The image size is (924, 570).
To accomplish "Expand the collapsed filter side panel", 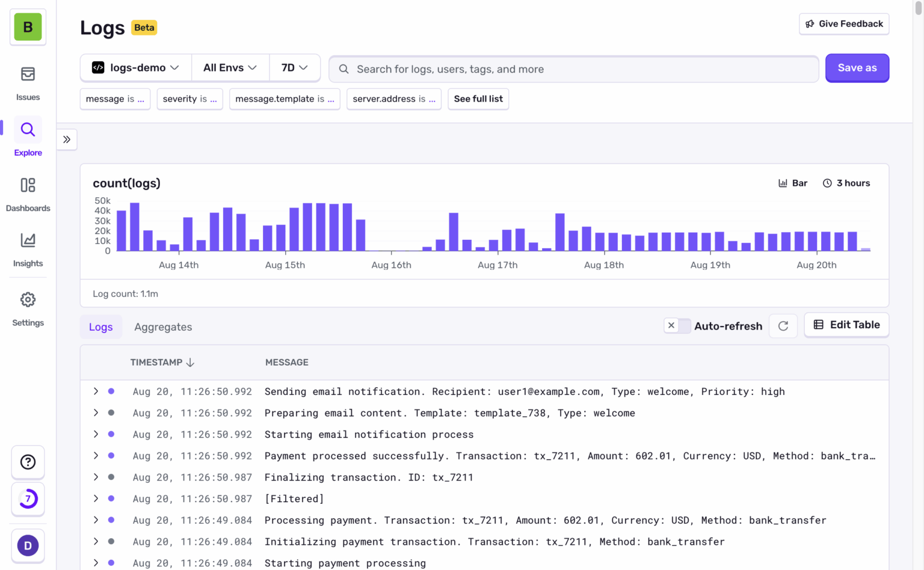I will tap(67, 139).
